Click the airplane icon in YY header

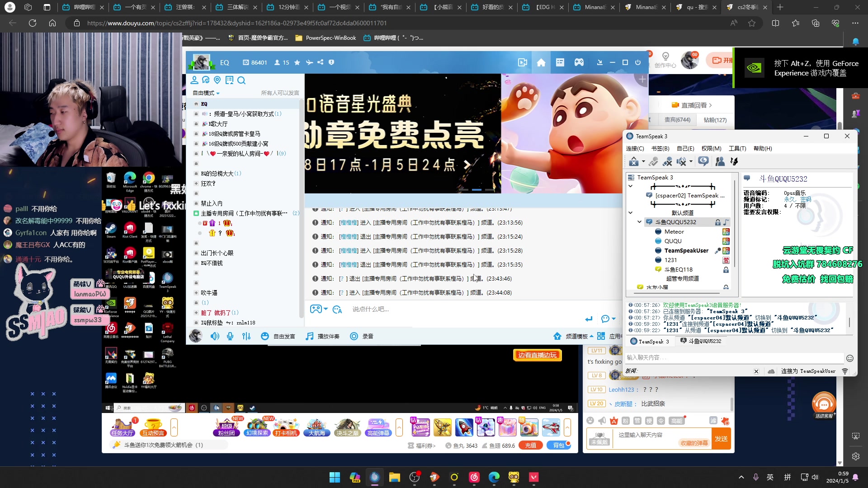pos(309,63)
